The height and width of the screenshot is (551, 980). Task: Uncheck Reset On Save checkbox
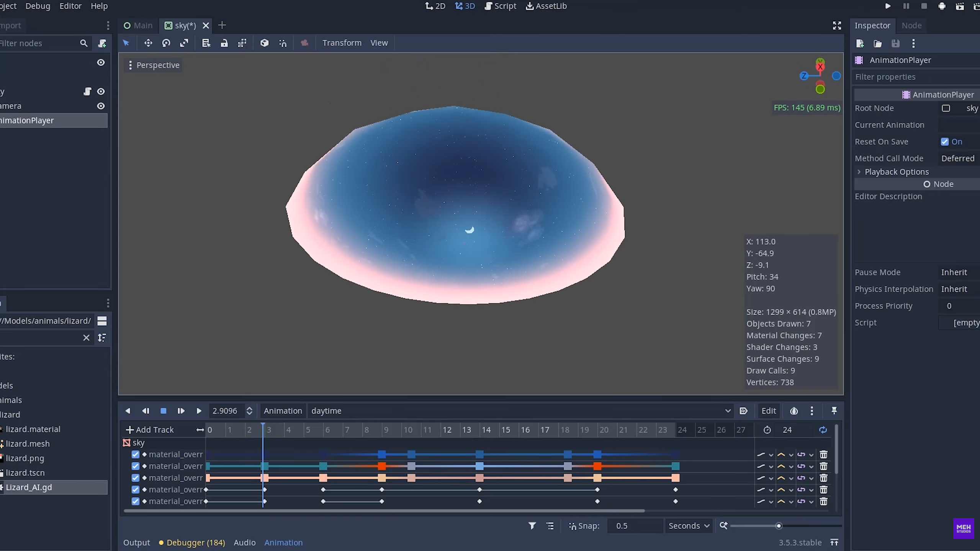click(x=945, y=142)
